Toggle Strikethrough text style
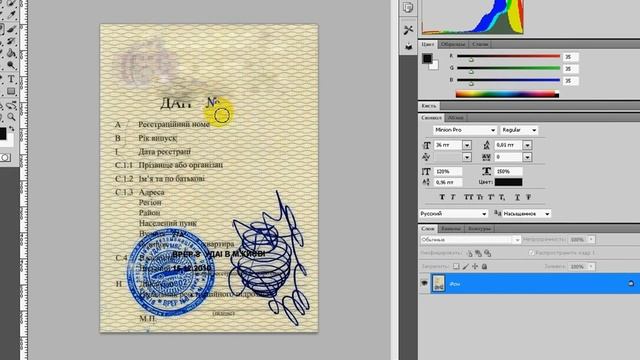Viewport: 640px width, 360px height. (x=529, y=197)
